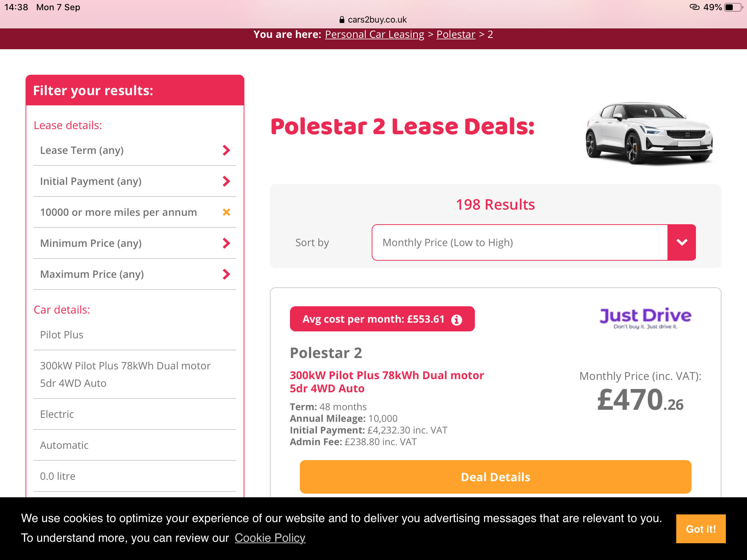Click the Just Drive logo

coord(645,318)
